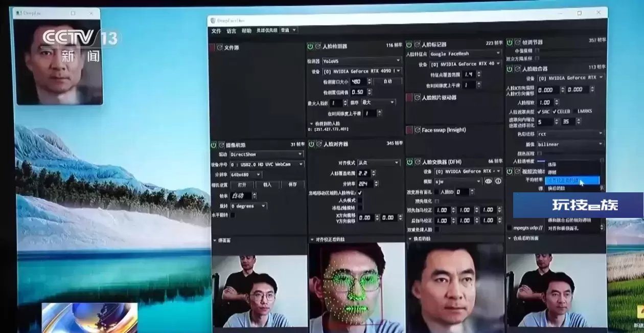Reset the Face swap (Insight) module
The width and height of the screenshot is (644, 333).
coord(417,130)
